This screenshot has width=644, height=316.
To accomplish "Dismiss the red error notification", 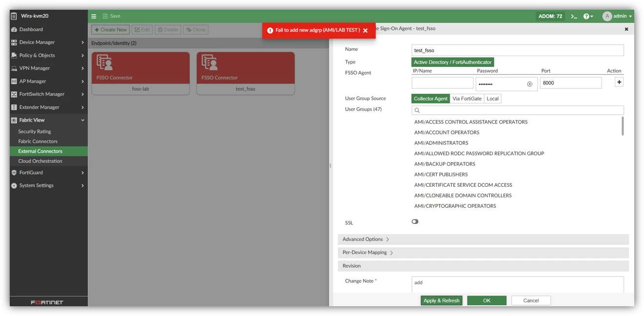I will (x=365, y=30).
